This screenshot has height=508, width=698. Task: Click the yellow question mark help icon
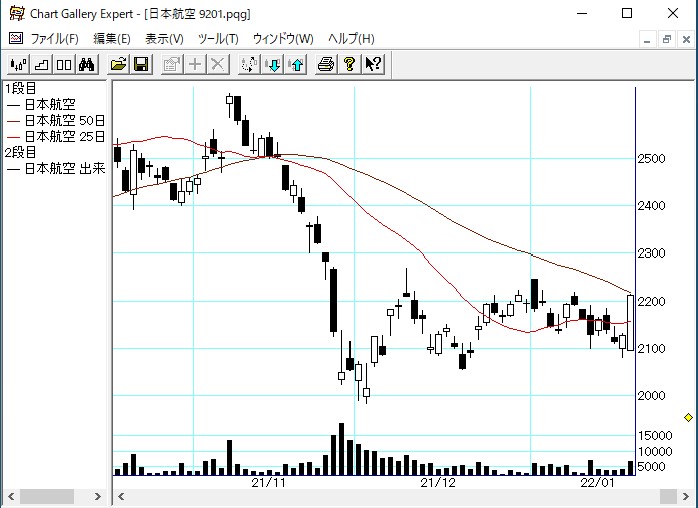coord(349,65)
